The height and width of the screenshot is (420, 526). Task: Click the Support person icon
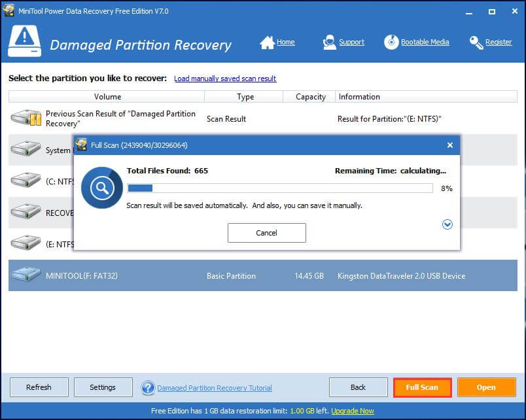pos(329,43)
